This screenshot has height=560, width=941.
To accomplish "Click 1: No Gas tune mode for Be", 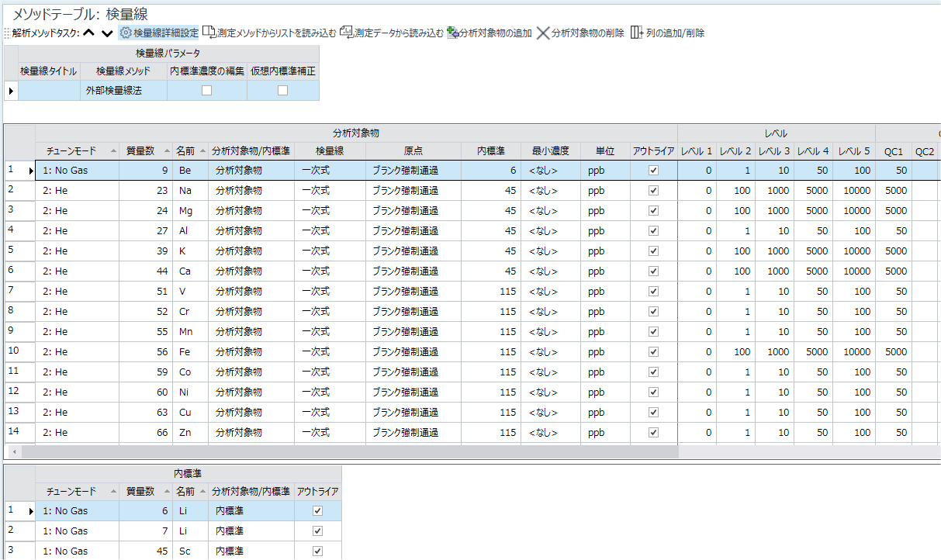I will 78,171.
